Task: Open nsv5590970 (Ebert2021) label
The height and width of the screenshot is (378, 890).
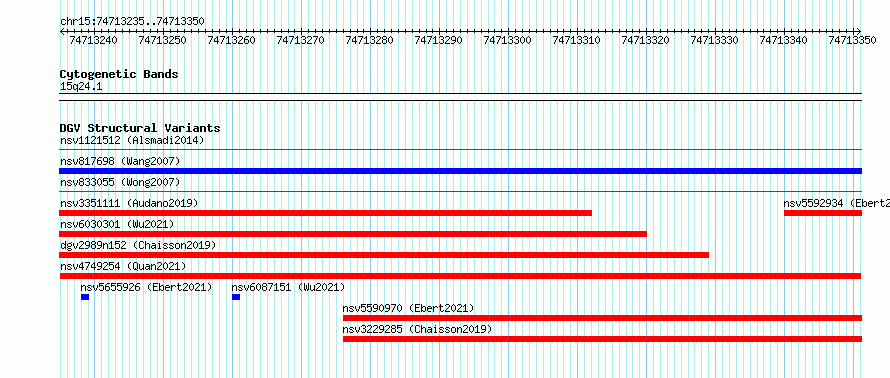Action: click(408, 308)
